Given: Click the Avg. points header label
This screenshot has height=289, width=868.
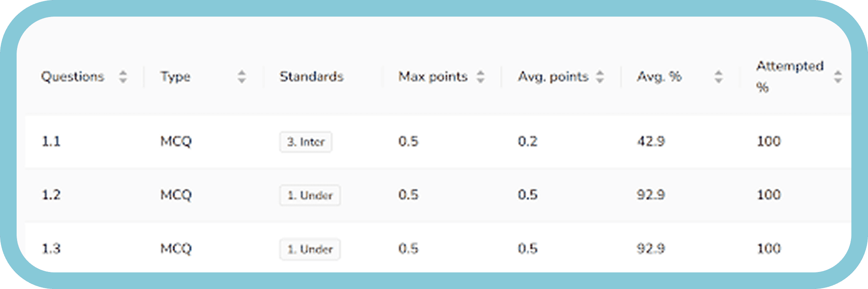Looking at the screenshot, I should pyautogui.click(x=553, y=77).
